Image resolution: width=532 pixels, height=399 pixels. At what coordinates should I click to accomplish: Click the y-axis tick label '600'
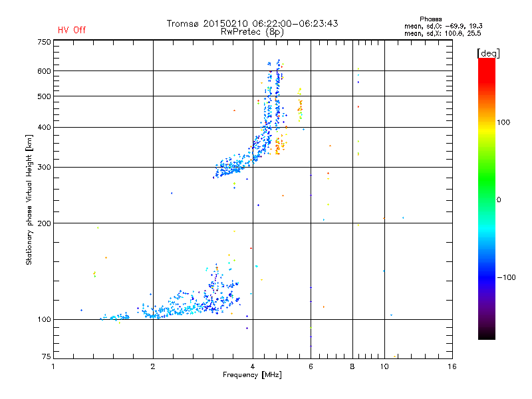pyautogui.click(x=44, y=71)
